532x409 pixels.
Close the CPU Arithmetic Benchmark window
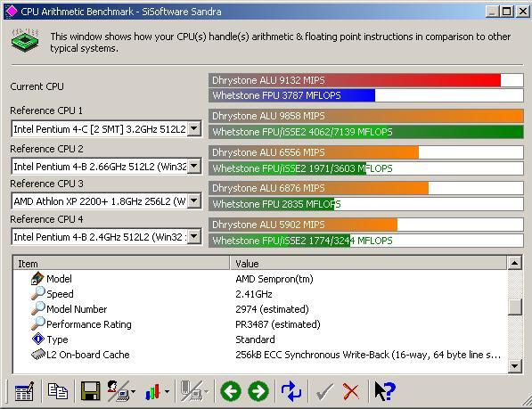(522, 12)
